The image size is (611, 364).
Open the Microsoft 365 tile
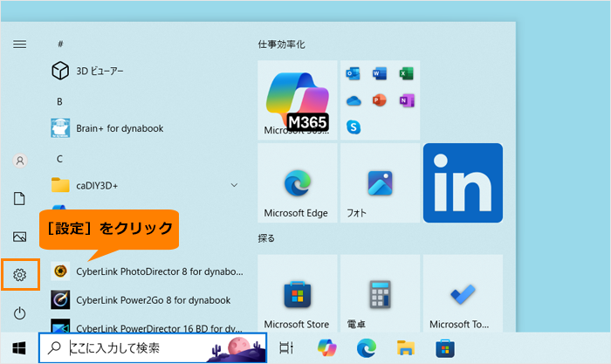pyautogui.click(x=298, y=100)
